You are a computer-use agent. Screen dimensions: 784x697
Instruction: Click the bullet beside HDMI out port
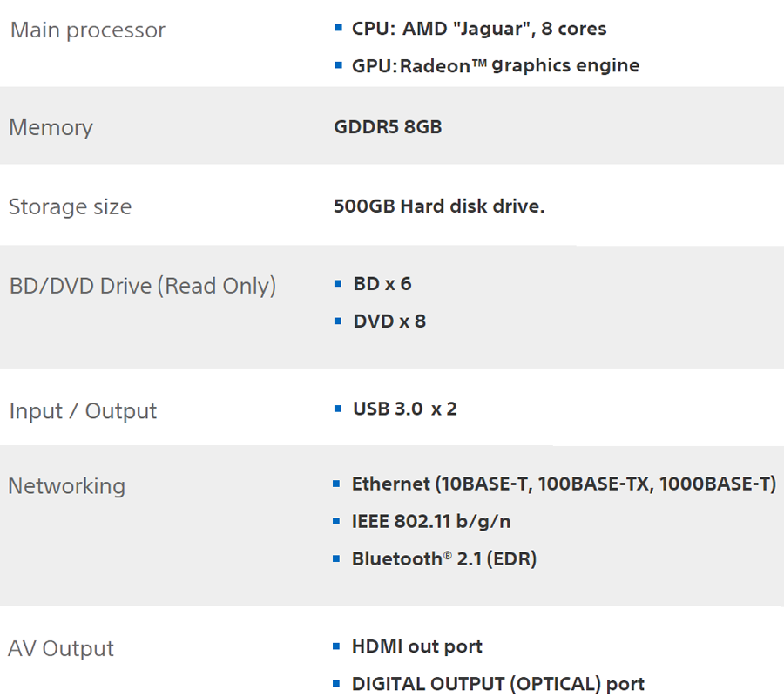tap(336, 646)
